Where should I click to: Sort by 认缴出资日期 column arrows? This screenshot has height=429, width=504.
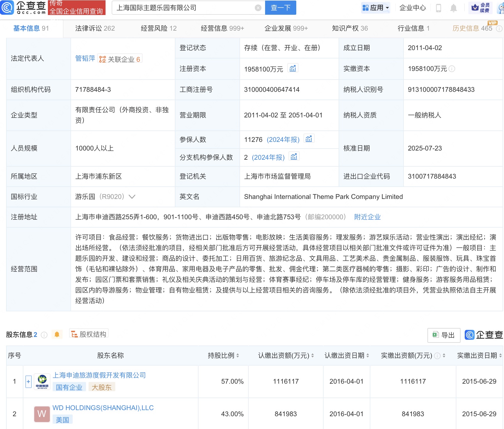click(x=368, y=356)
